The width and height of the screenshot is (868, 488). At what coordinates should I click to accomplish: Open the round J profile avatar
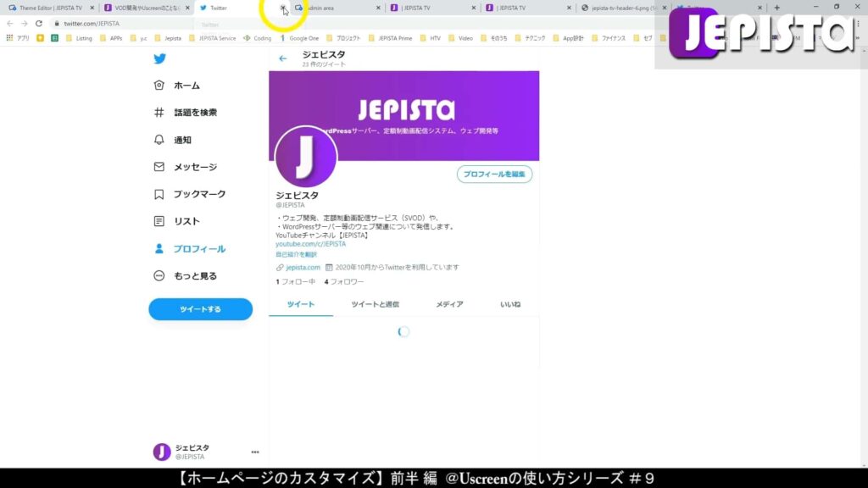click(305, 157)
